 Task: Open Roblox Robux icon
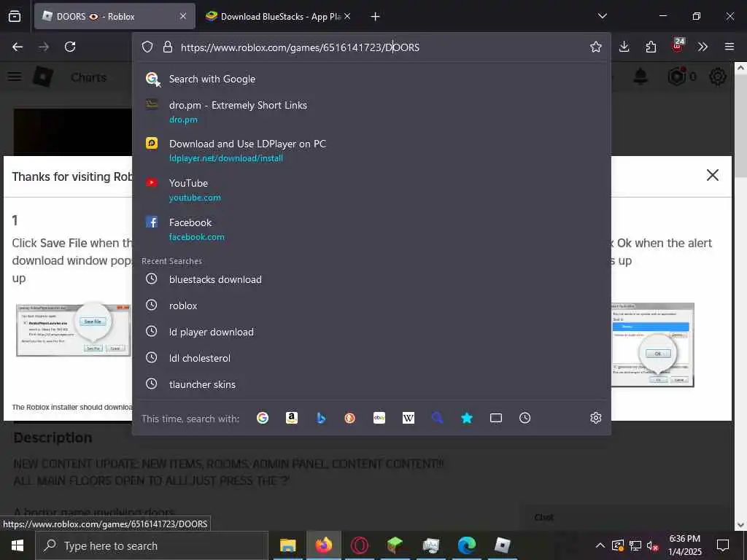click(x=676, y=76)
